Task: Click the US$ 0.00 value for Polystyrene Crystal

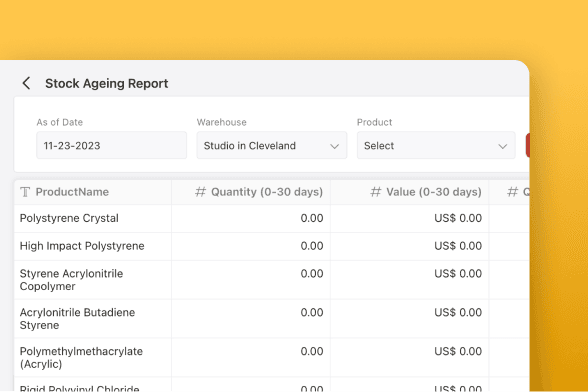Action: tap(458, 218)
